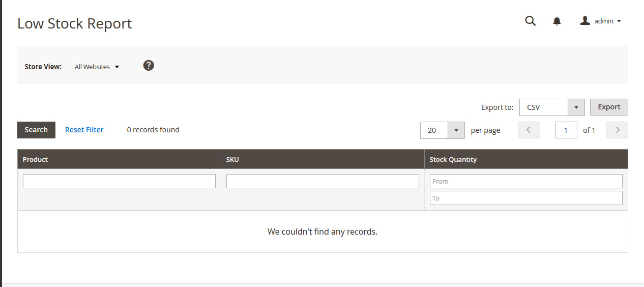This screenshot has width=644, height=287.
Task: Focus the SKU filter text field
Action: [x=323, y=181]
